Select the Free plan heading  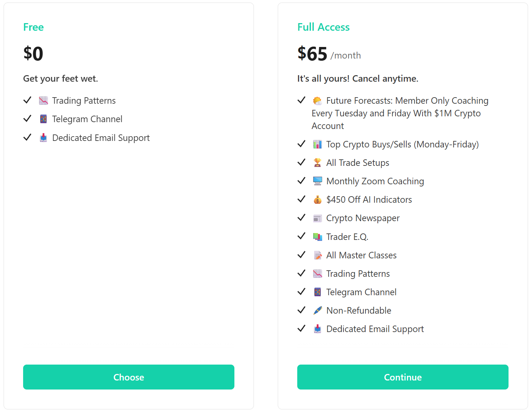tap(33, 27)
